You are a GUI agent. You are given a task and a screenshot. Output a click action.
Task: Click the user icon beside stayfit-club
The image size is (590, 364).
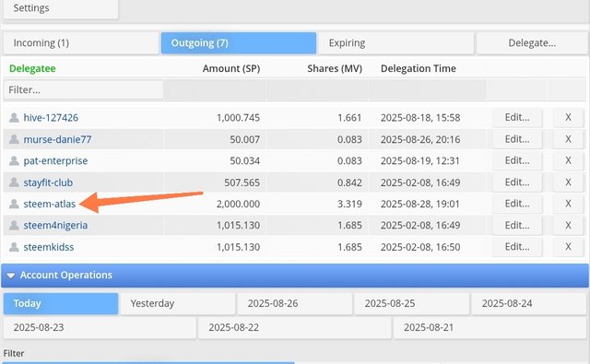(14, 182)
